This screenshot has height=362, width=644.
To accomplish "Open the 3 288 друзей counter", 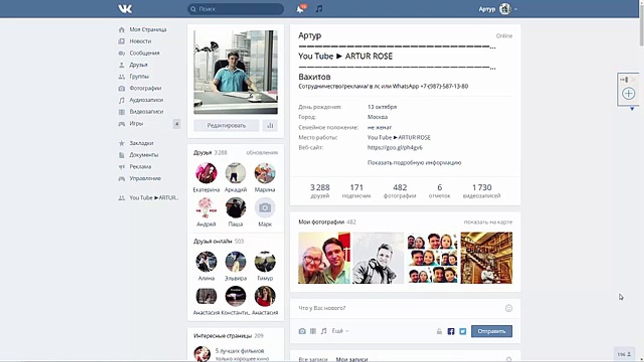I will coord(319,191).
